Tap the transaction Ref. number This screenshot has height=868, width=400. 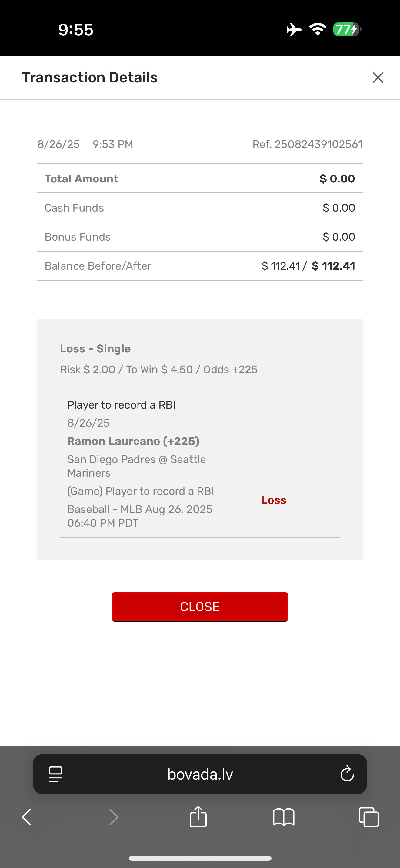(x=307, y=145)
